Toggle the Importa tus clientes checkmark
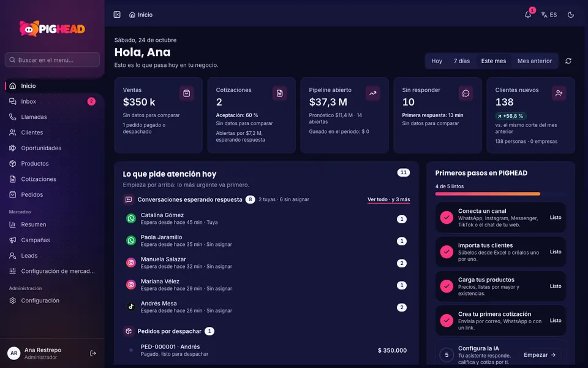 [x=447, y=251]
